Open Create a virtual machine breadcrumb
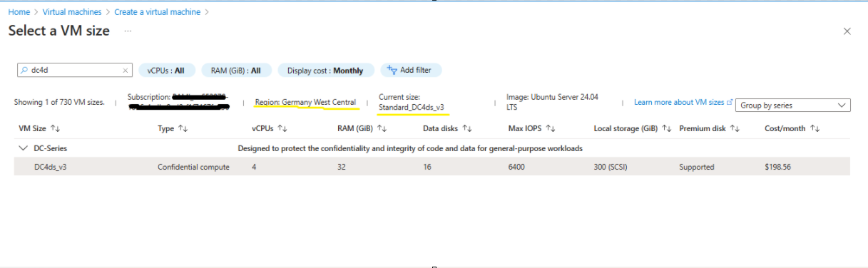Viewport: 868px width, 268px height. pos(158,12)
